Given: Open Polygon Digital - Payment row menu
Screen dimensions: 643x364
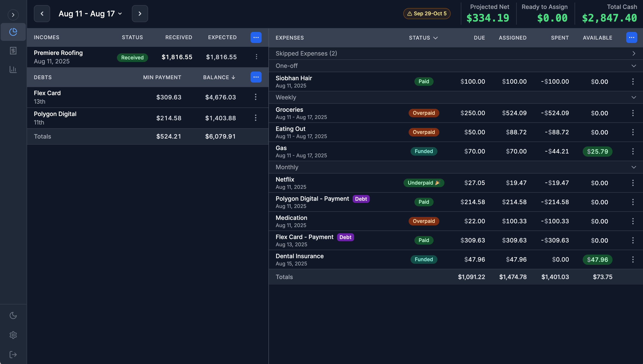Looking at the screenshot, I should [x=633, y=202].
